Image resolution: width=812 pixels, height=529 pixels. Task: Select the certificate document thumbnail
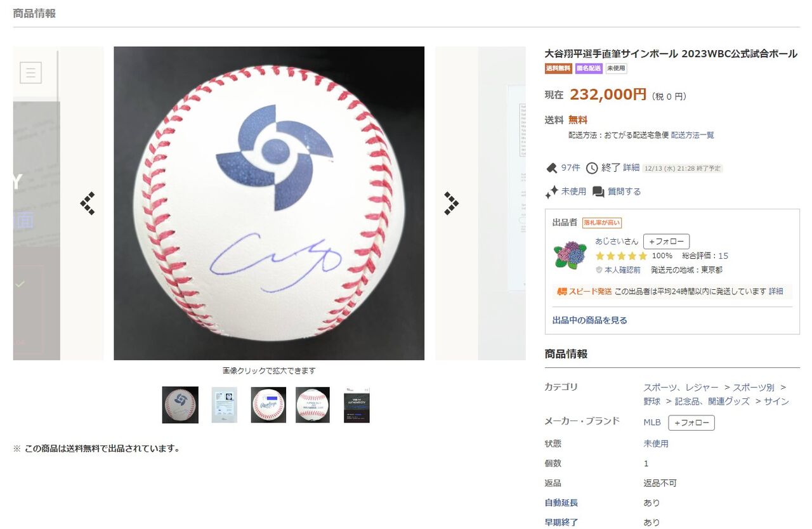coord(224,405)
